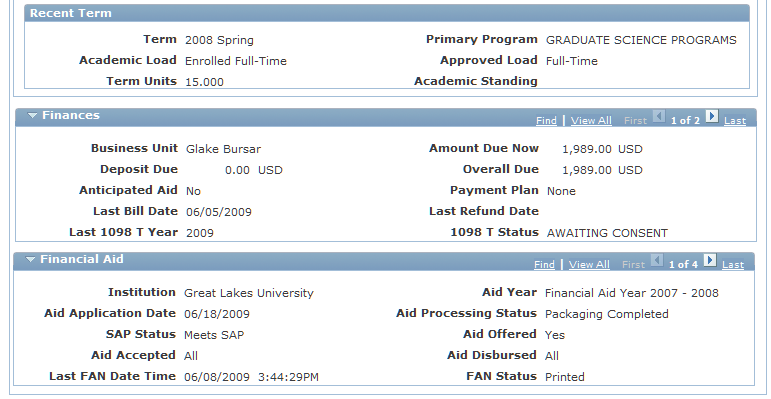Go to First row in Finances
771x399 pixels.
[x=635, y=121]
